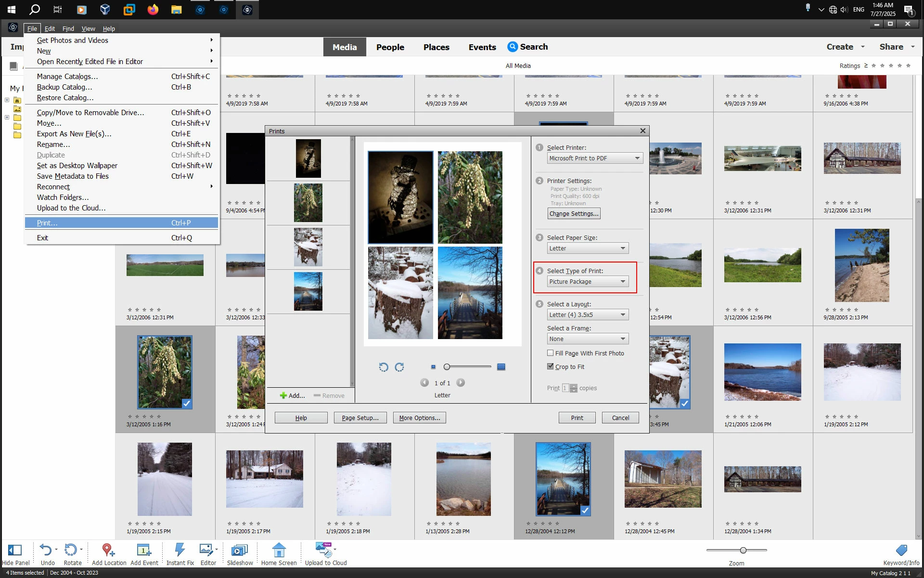The width and height of the screenshot is (924, 578).
Task: Click the Add Location pin icon
Action: (x=108, y=550)
